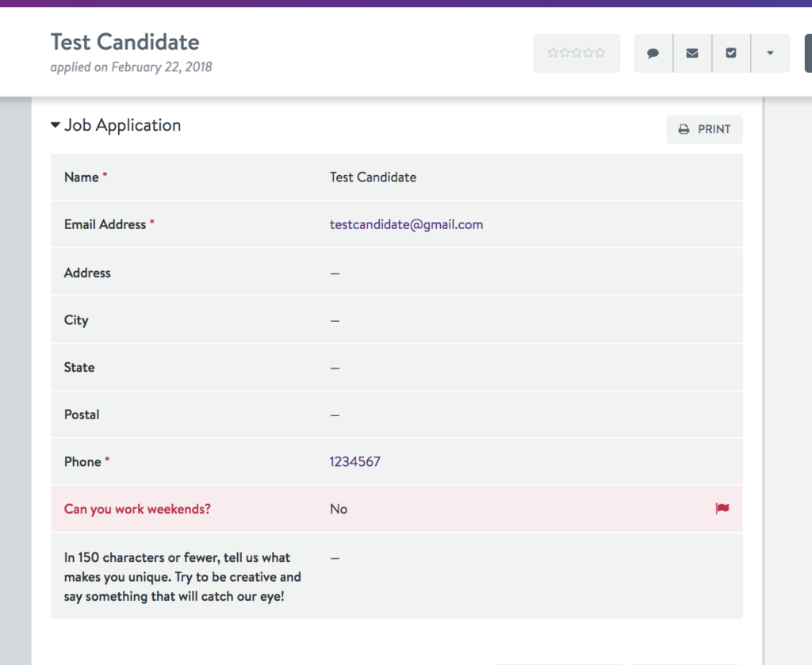
Task: Click the second rating star
Action: click(565, 53)
